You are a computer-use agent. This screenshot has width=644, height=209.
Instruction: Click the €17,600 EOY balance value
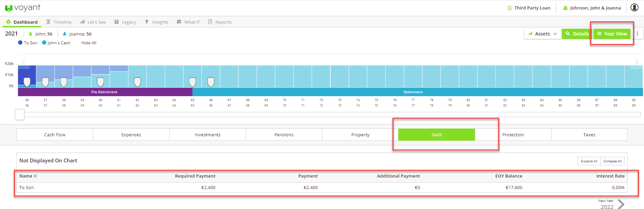point(514,187)
